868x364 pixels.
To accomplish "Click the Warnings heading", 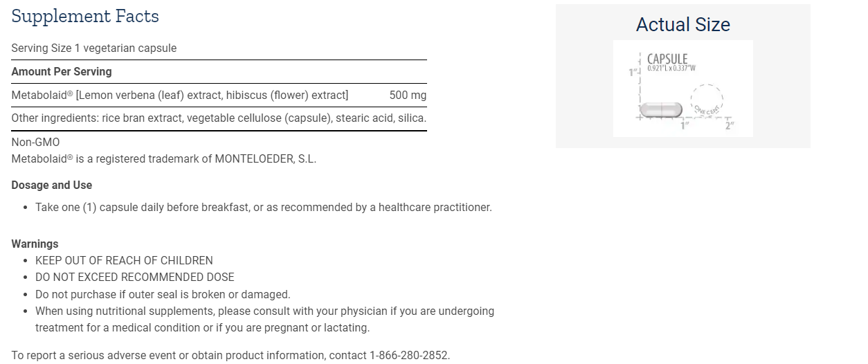I will 35,244.
